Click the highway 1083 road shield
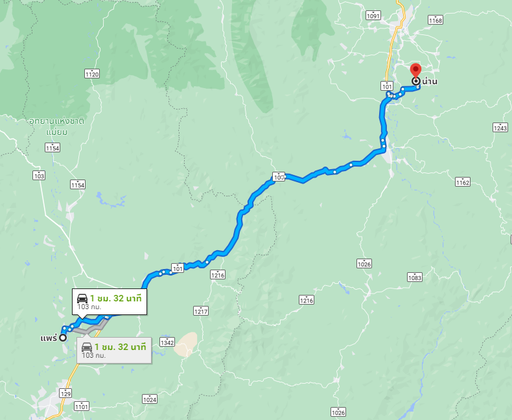Viewport: 512px width, 420px height. point(415,277)
